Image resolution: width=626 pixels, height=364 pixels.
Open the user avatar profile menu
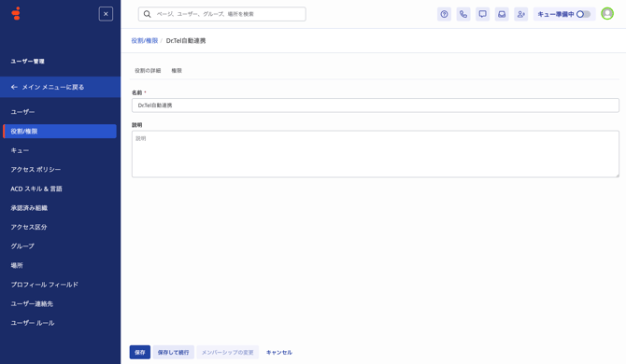(607, 14)
